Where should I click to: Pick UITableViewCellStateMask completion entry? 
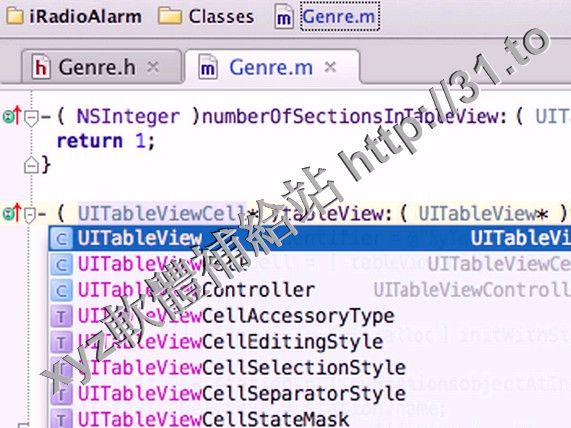click(x=310, y=418)
